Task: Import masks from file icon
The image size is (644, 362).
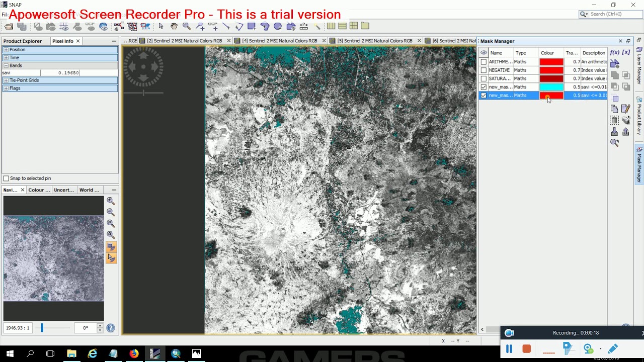Action: (614, 132)
